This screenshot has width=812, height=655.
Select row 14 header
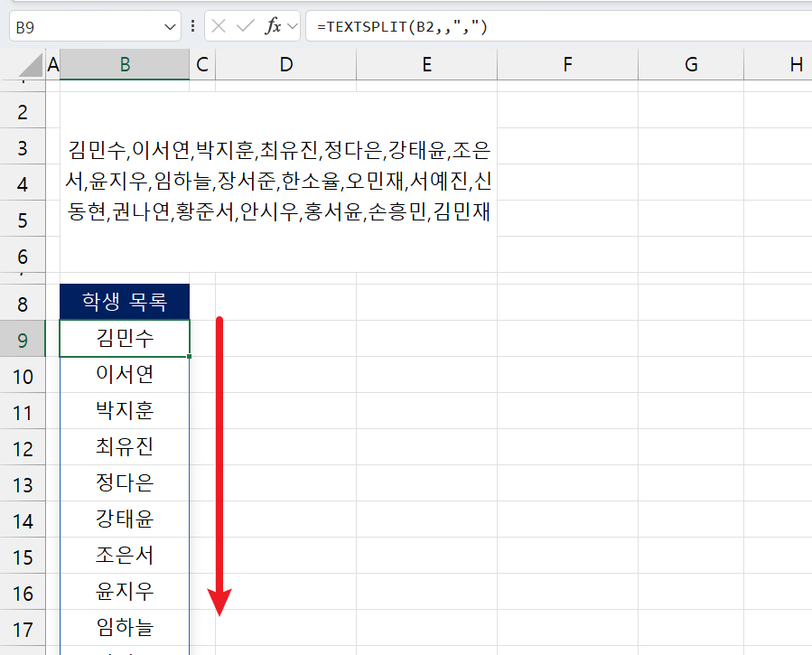click(23, 519)
